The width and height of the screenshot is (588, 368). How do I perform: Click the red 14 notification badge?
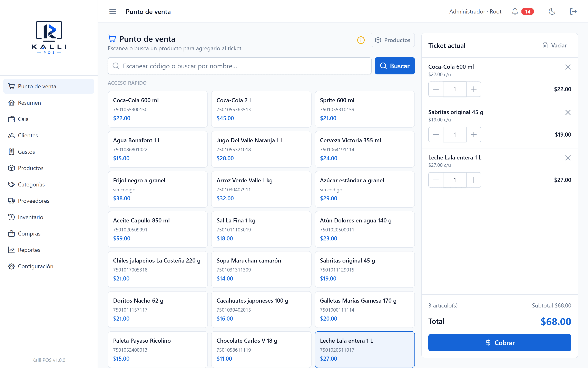coord(528,11)
